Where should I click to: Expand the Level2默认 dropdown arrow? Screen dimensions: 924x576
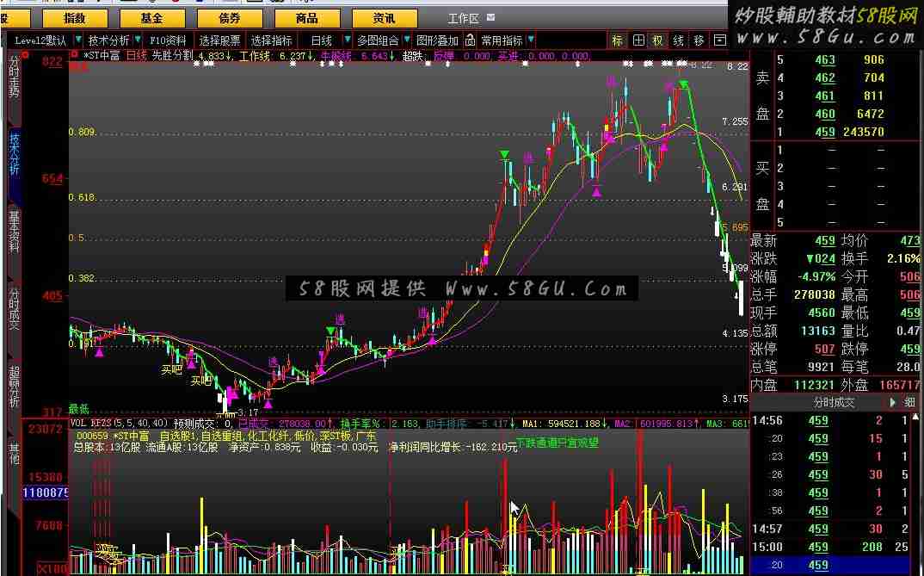[77, 40]
